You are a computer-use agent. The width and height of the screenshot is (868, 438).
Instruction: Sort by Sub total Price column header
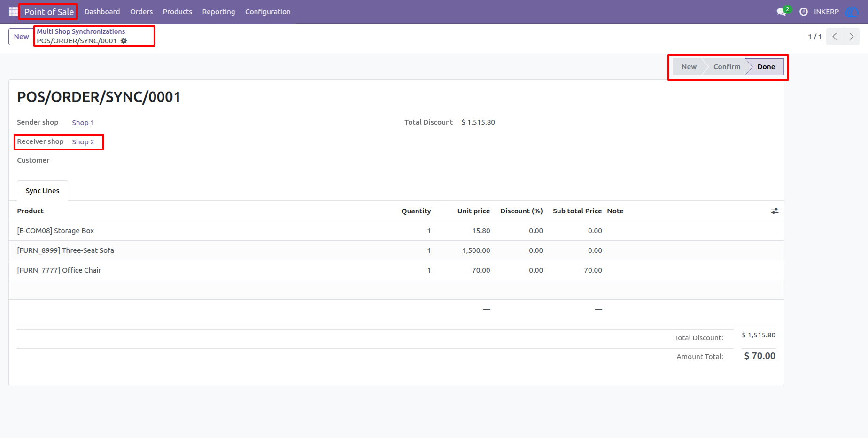pyautogui.click(x=577, y=211)
